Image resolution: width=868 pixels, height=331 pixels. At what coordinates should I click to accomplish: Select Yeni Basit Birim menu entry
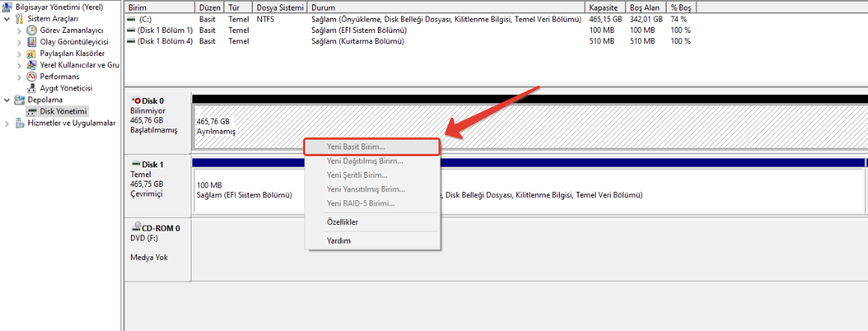coord(356,146)
